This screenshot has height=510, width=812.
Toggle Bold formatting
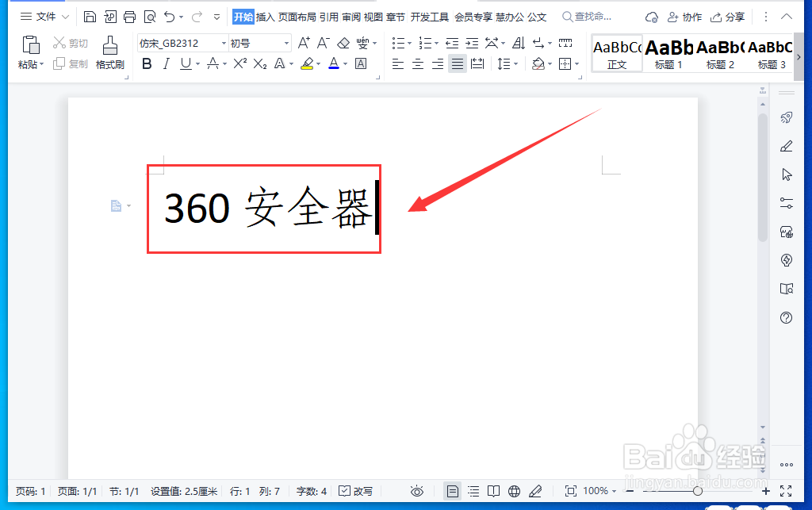[147, 63]
